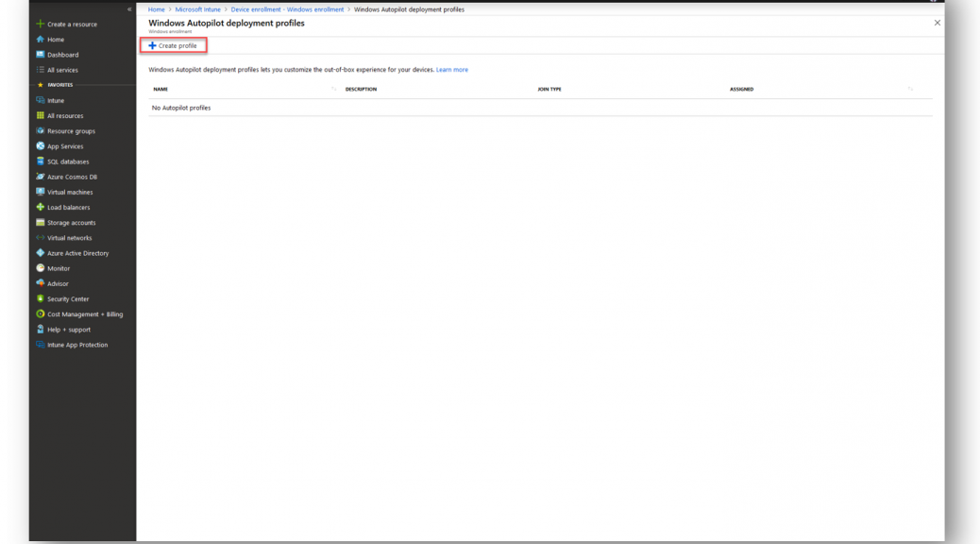Go to Device enrollment - Windows enrollment breadcrumb
The width and height of the screenshot is (980, 544).
tap(287, 9)
